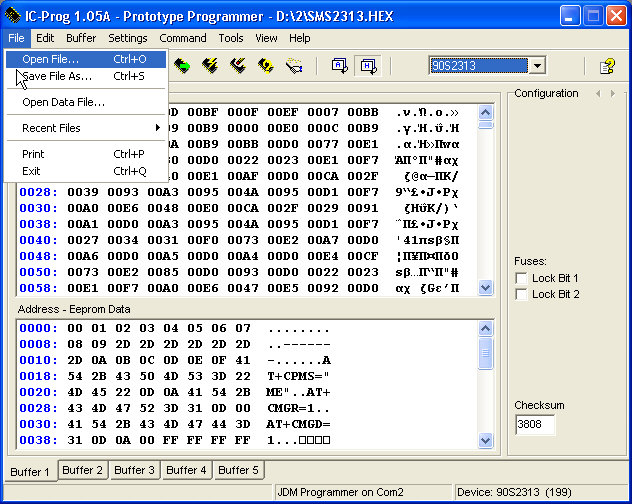Click 'Address - Eeprom Data' label
This screenshot has width=632, height=504.
click(74, 309)
